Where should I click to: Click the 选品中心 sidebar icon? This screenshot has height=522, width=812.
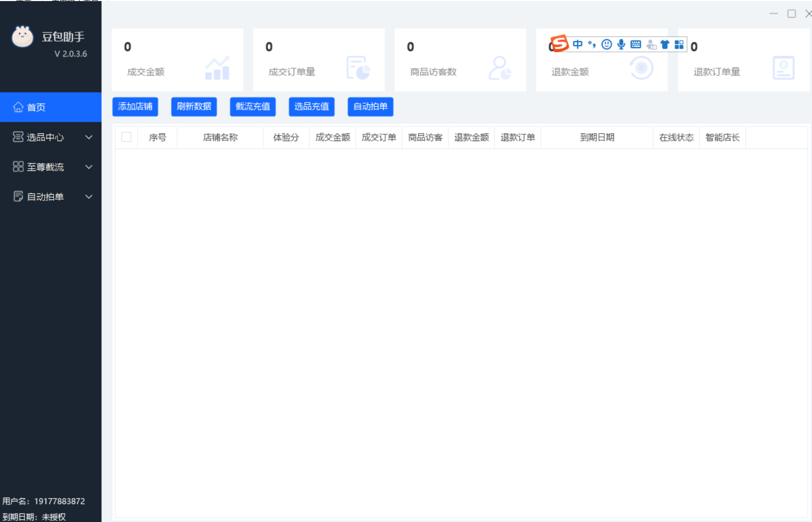(18, 137)
